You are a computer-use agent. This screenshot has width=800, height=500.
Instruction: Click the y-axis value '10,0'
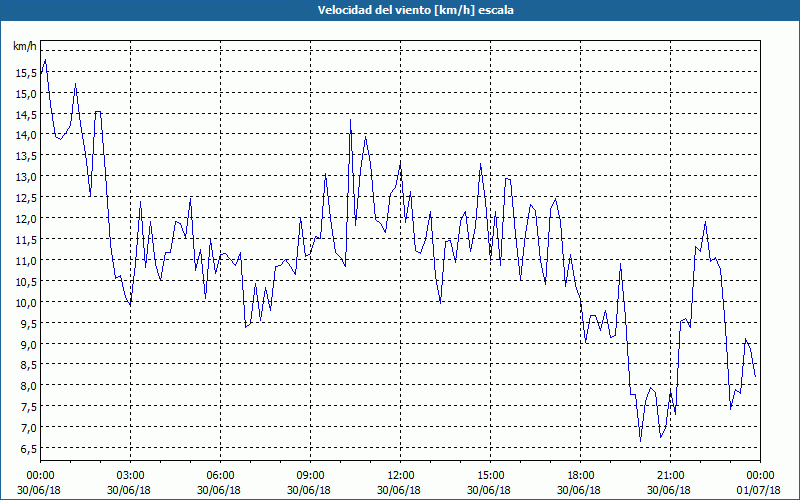[26, 303]
